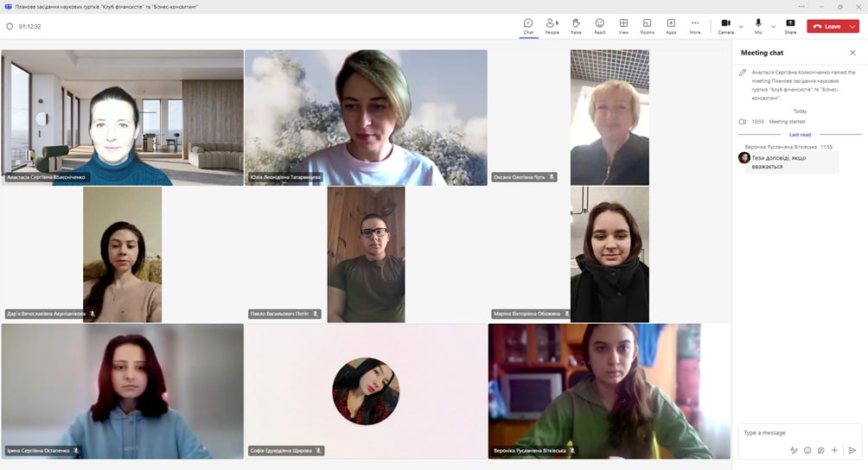This screenshot has height=470, width=868.
Task: Open the Loop components button in chat
Action: [821, 450]
